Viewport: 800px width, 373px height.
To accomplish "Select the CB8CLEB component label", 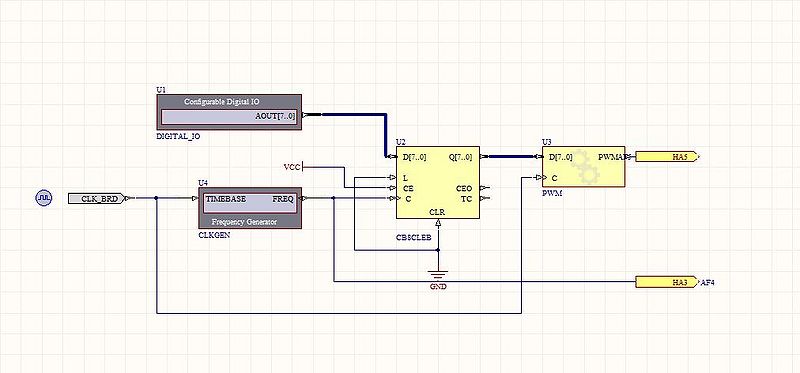I will tap(414, 237).
